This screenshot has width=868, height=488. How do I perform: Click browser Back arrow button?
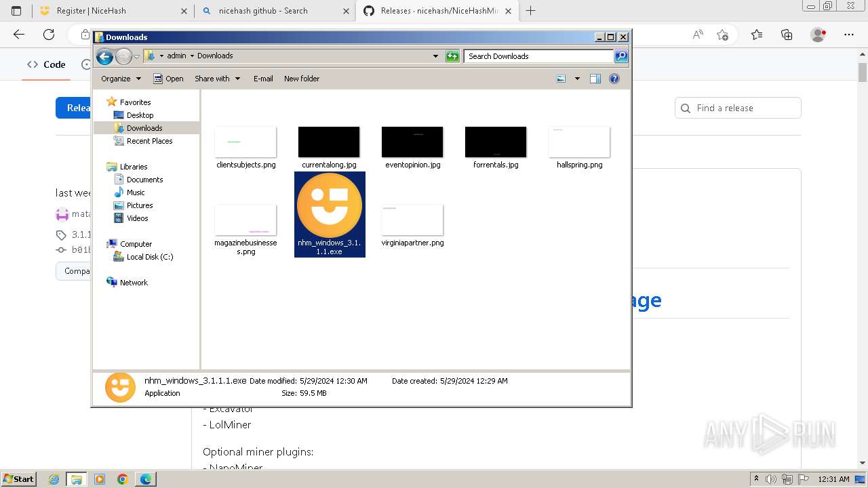coord(19,35)
